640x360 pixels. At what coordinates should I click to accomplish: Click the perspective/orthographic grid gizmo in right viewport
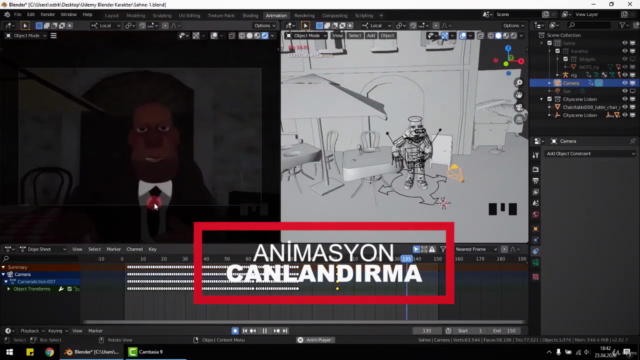(x=519, y=120)
